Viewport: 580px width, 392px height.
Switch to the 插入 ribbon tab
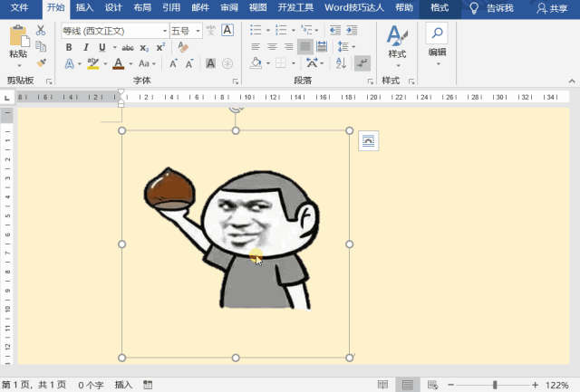[84, 7]
